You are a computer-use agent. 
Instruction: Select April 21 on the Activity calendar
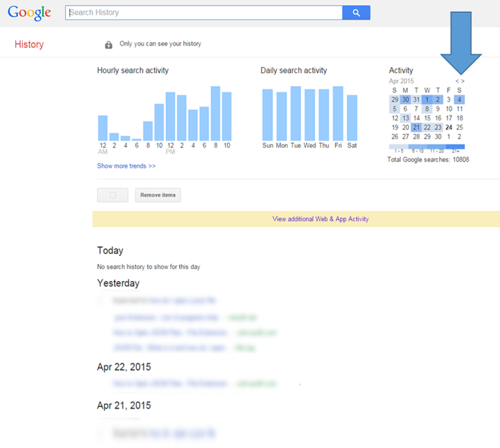coord(416,127)
